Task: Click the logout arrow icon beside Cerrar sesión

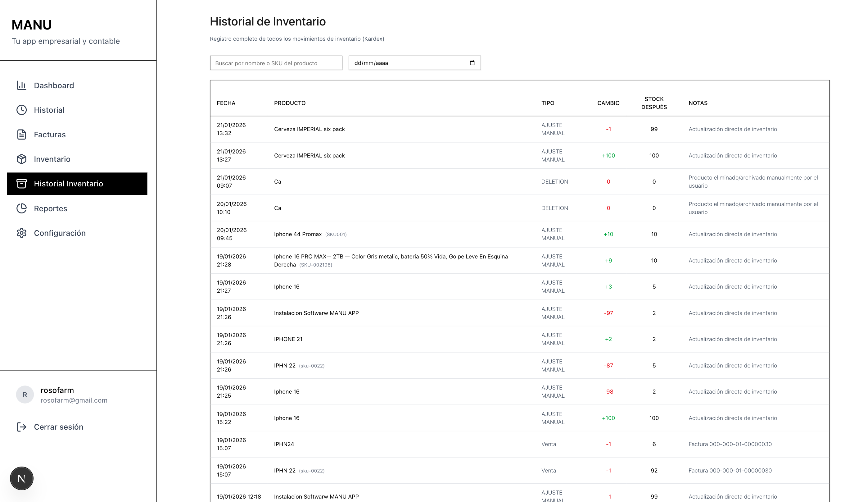Action: point(22,427)
